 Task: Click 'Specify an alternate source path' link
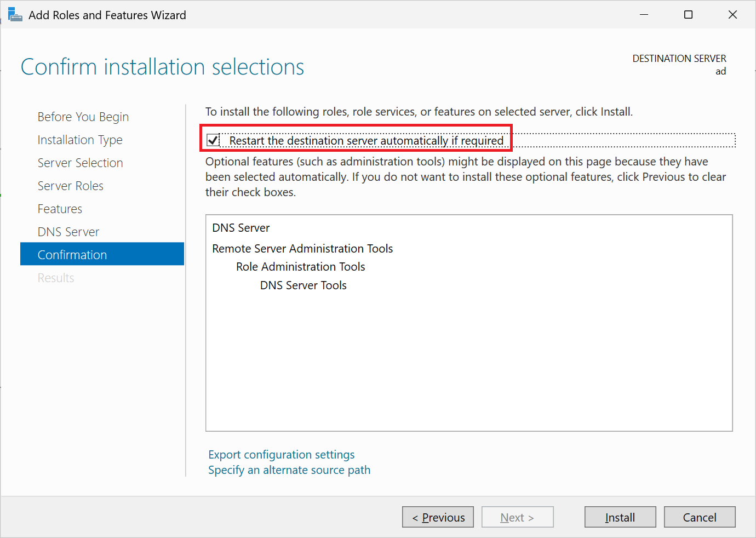click(289, 470)
